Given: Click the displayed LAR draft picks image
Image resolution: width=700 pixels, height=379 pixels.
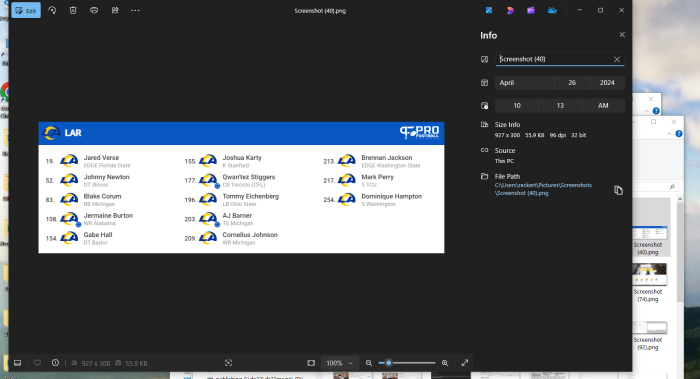Looking at the screenshot, I should point(241,187).
